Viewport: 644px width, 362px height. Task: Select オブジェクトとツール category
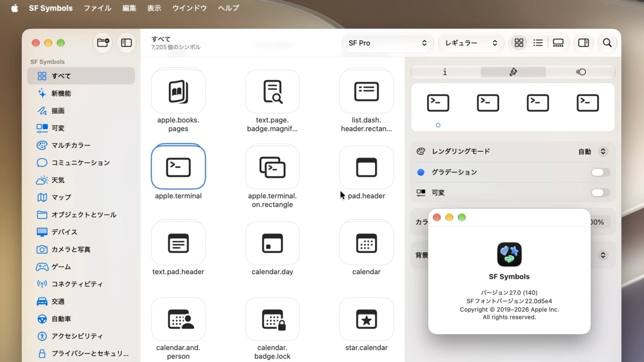pyautogui.click(x=81, y=215)
